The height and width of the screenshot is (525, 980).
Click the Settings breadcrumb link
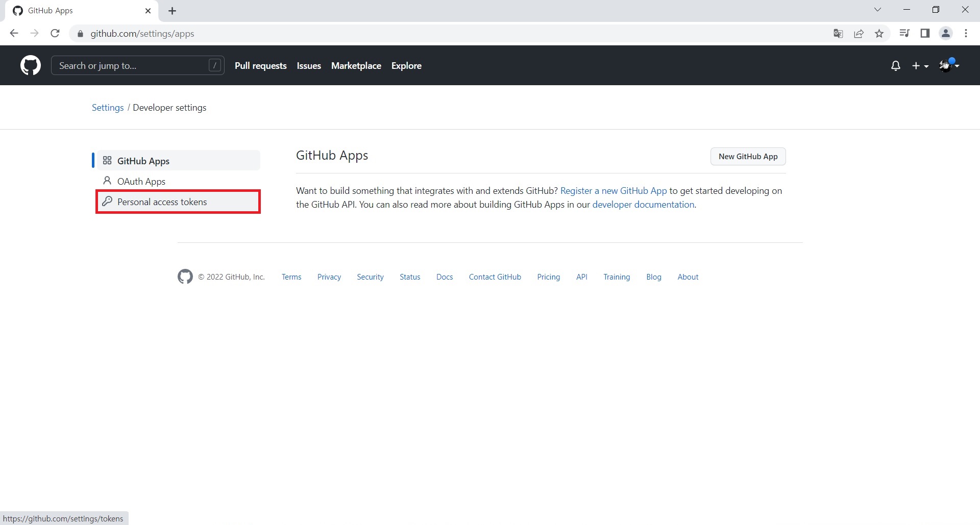pos(108,108)
